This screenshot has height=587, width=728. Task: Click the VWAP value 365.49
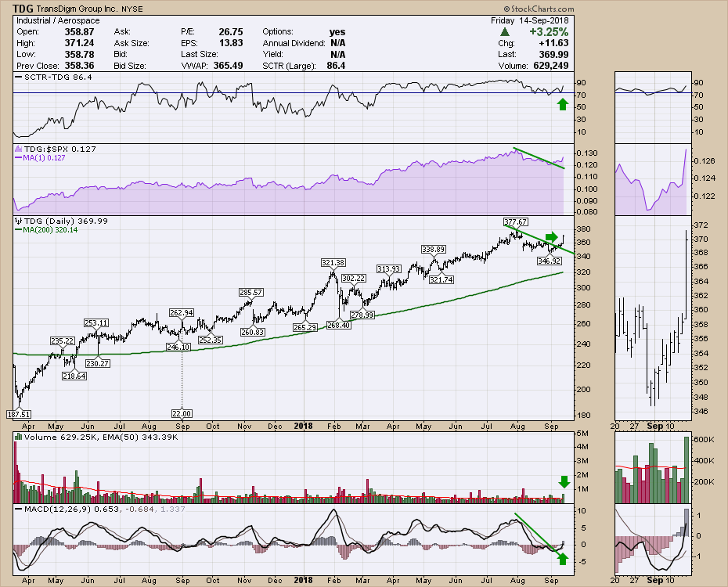click(228, 66)
